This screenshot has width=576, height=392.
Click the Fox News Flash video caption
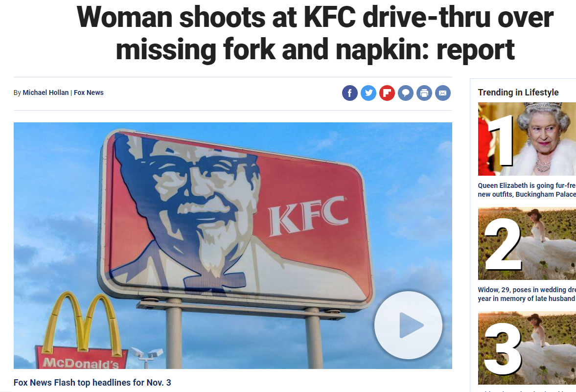(x=92, y=382)
